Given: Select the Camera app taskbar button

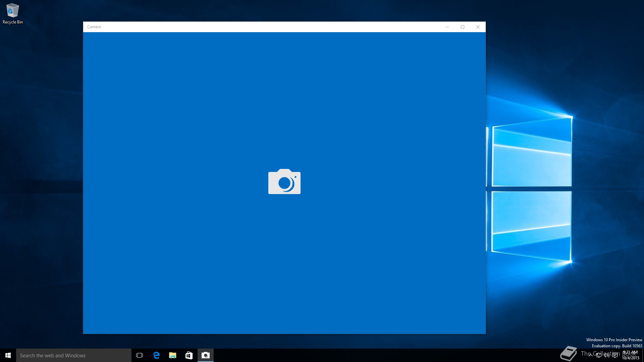Looking at the screenshot, I should coord(205,355).
